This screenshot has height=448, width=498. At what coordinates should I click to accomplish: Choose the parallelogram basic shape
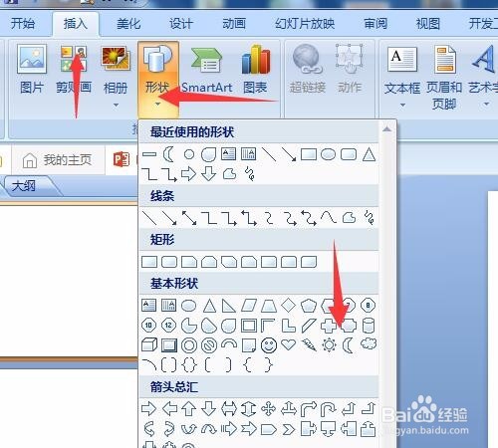coord(249,306)
